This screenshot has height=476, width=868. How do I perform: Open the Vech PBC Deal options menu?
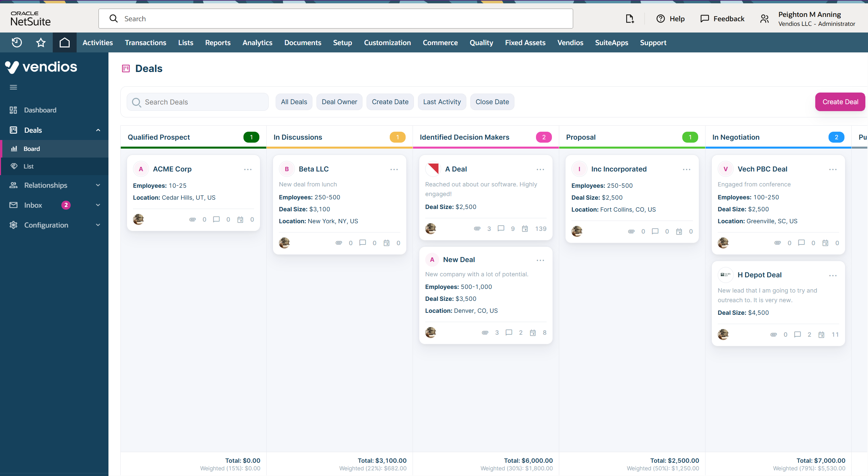(x=833, y=170)
